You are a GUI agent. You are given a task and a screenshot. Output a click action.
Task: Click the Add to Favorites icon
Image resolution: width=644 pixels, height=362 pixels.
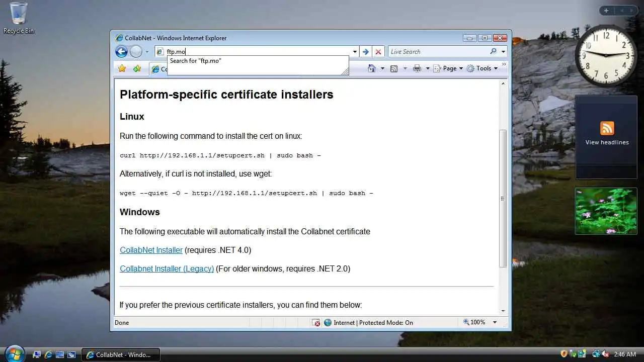[x=137, y=68]
